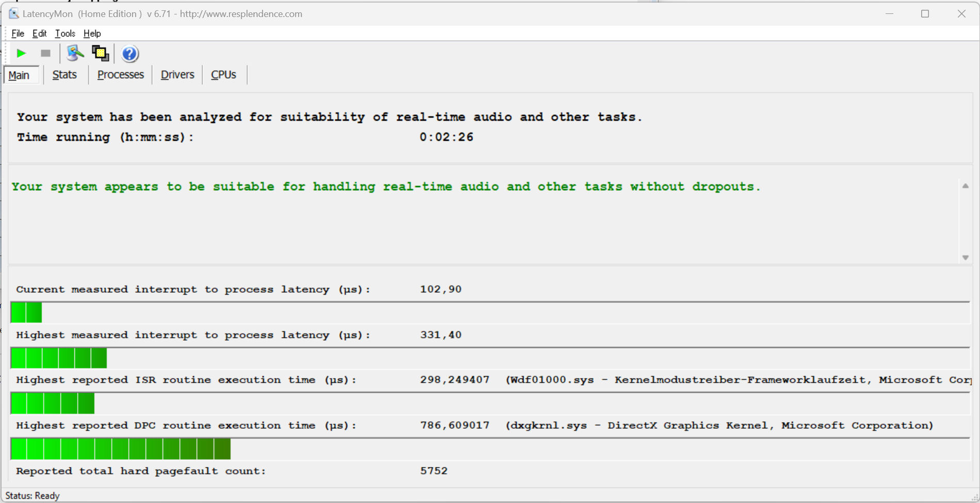Expand the Help menu
The width and height of the screenshot is (980, 503).
point(92,33)
